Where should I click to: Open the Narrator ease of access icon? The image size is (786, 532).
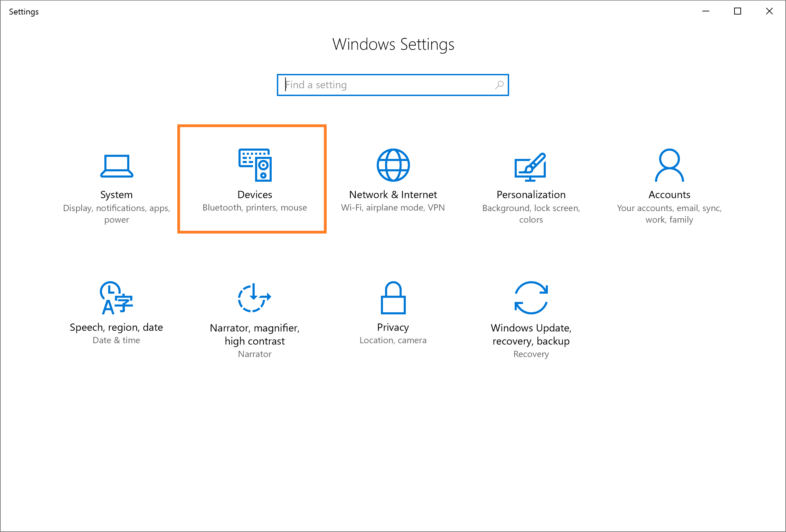point(255,297)
